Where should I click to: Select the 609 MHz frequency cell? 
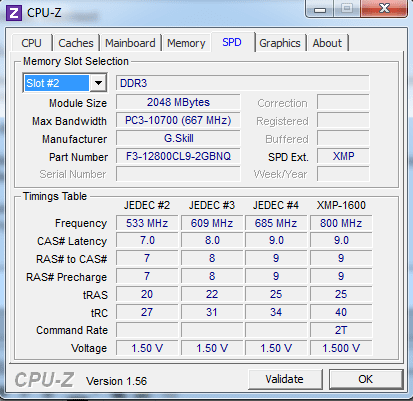[x=212, y=223]
